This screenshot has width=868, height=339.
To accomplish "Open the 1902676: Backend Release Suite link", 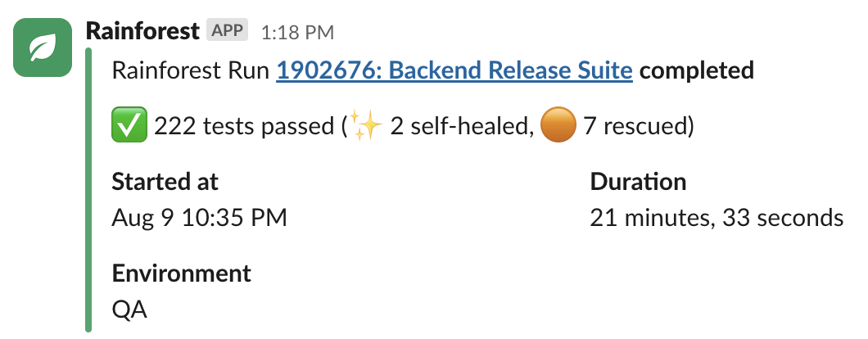I will click(454, 70).
